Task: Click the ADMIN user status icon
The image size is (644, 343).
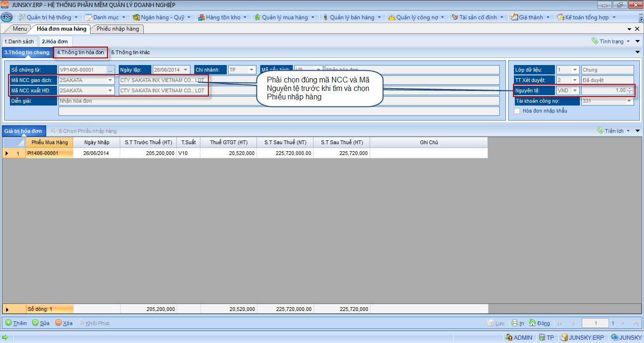Action: [509, 337]
